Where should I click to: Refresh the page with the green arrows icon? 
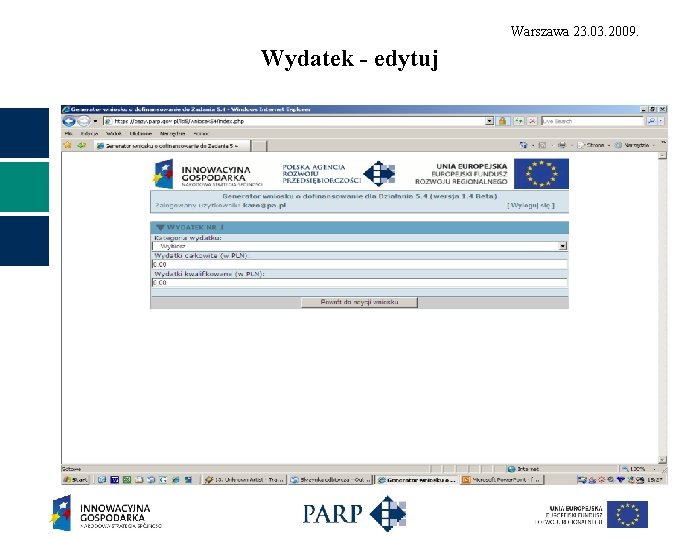(518, 121)
